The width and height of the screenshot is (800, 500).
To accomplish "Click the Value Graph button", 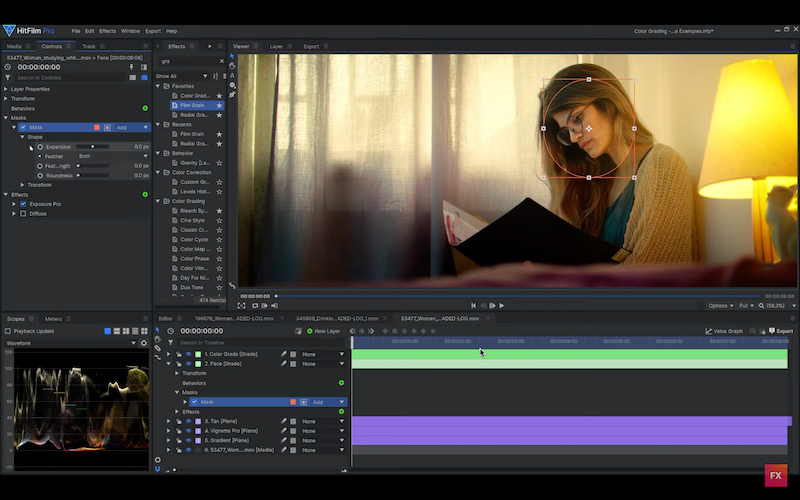I will tap(724, 331).
